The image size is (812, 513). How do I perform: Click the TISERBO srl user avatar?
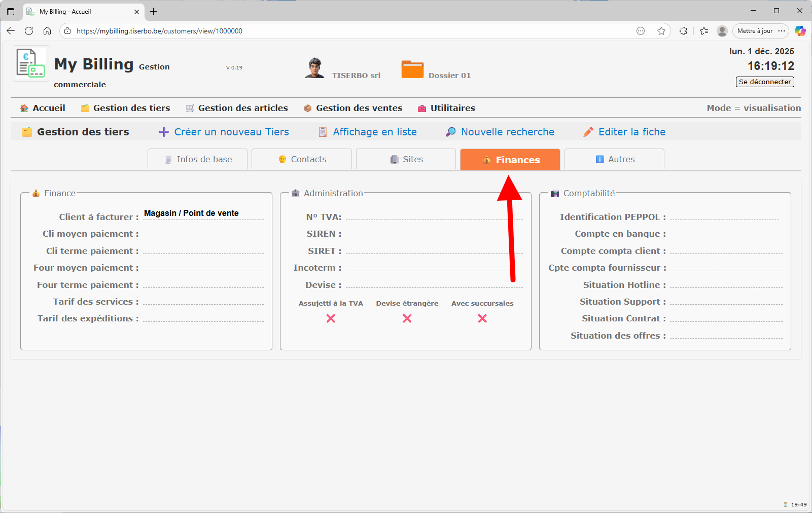coord(314,67)
